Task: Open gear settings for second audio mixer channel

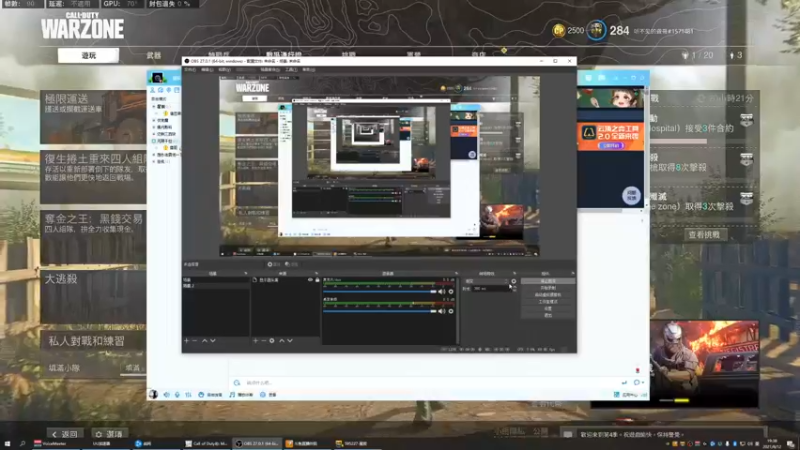Action: pos(451,311)
